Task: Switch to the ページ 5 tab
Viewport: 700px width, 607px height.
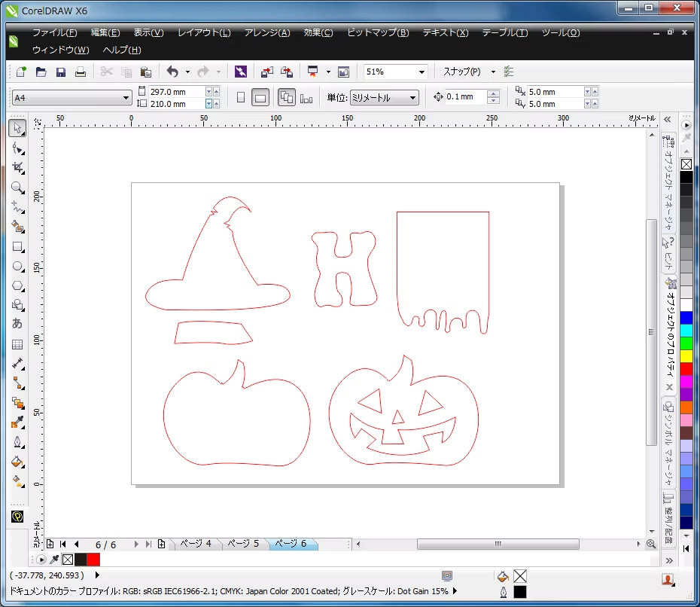Action: coord(243,544)
